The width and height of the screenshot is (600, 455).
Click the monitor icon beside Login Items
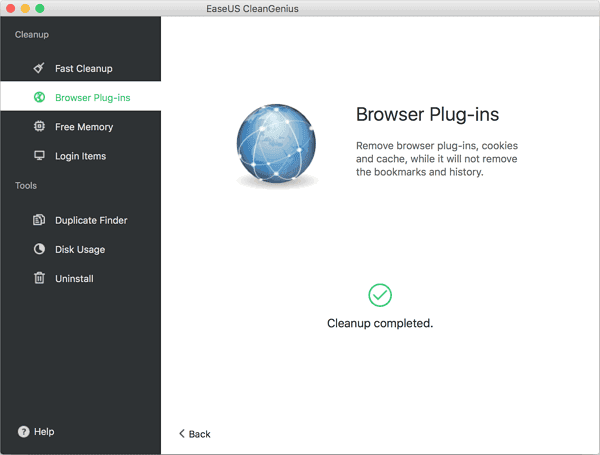pyautogui.click(x=39, y=156)
